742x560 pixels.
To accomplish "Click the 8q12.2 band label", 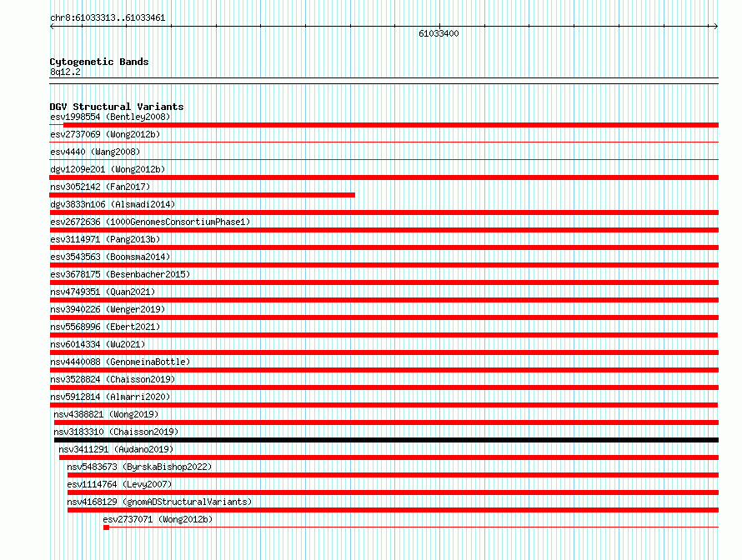I will [65, 72].
